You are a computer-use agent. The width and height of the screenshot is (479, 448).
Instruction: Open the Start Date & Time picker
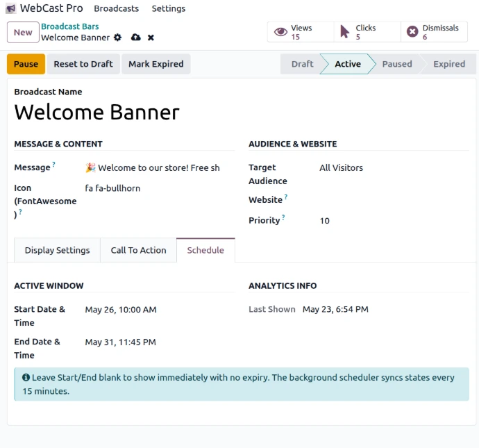point(160,310)
